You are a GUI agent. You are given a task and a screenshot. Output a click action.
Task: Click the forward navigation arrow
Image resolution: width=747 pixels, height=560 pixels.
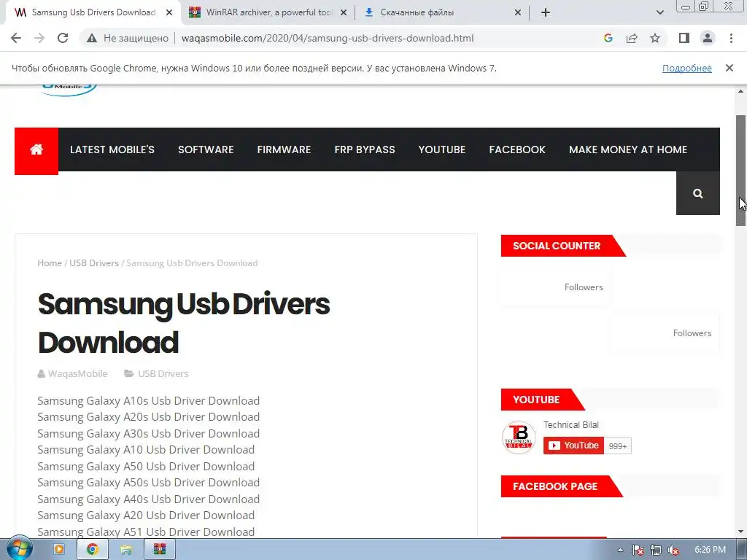[39, 38]
